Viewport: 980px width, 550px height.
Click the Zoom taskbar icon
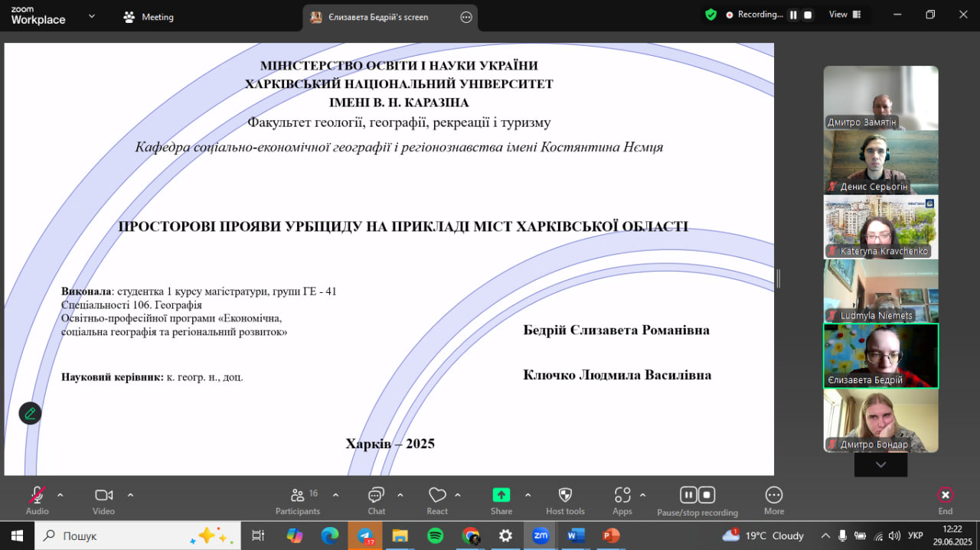[x=541, y=535]
